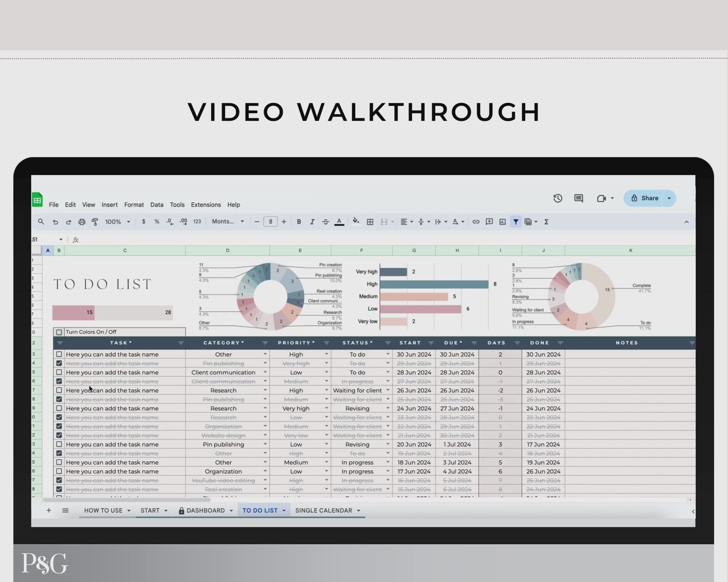
Task: Check the 30 Jun 2024 start task checkbox
Action: point(59,354)
